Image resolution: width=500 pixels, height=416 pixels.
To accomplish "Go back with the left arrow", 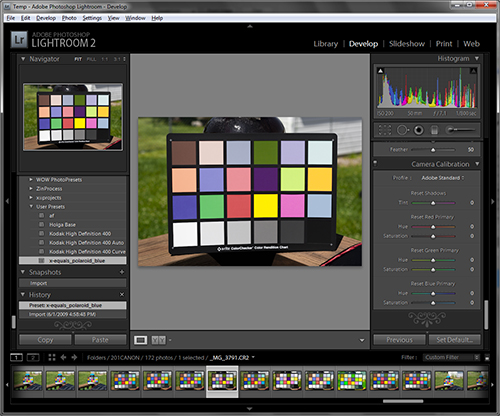I will point(63,358).
